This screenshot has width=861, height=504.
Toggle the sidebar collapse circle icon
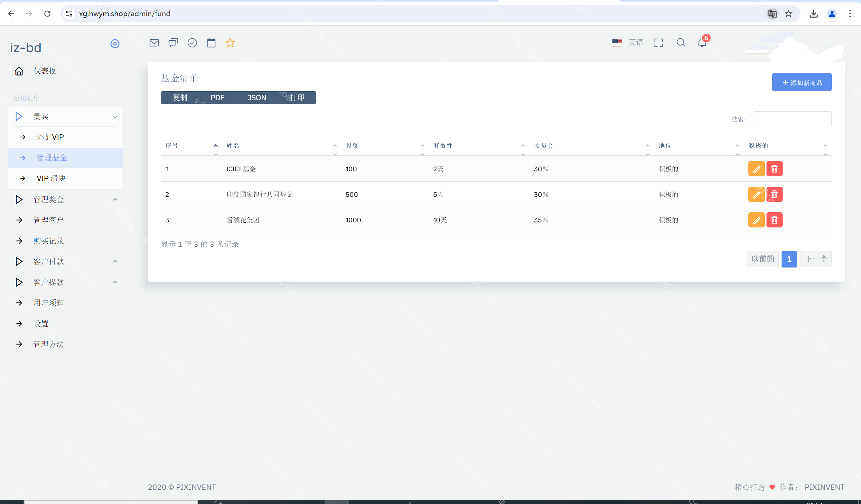pyautogui.click(x=115, y=44)
